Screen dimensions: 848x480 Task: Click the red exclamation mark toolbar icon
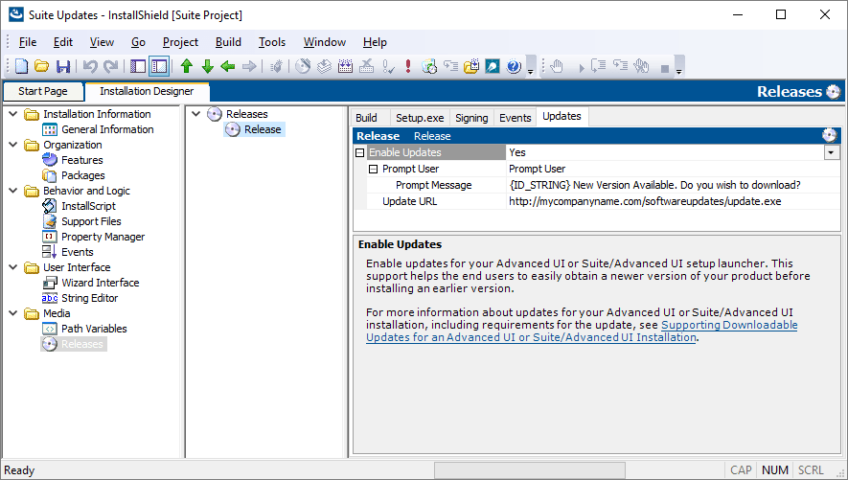pos(408,67)
